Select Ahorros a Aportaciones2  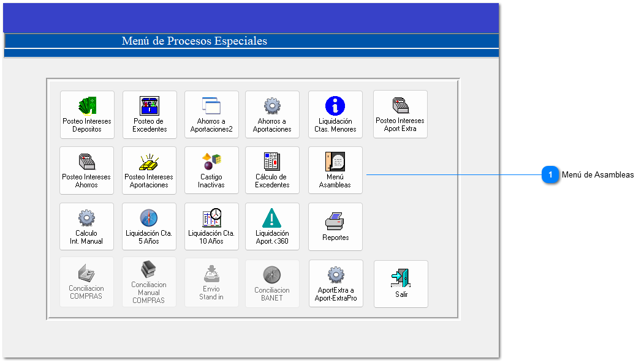(x=211, y=114)
